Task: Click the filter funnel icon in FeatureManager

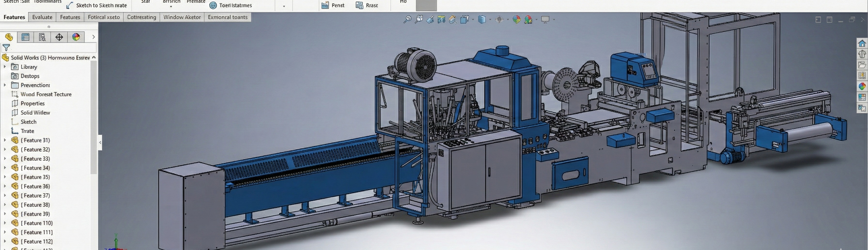Action: [x=6, y=48]
